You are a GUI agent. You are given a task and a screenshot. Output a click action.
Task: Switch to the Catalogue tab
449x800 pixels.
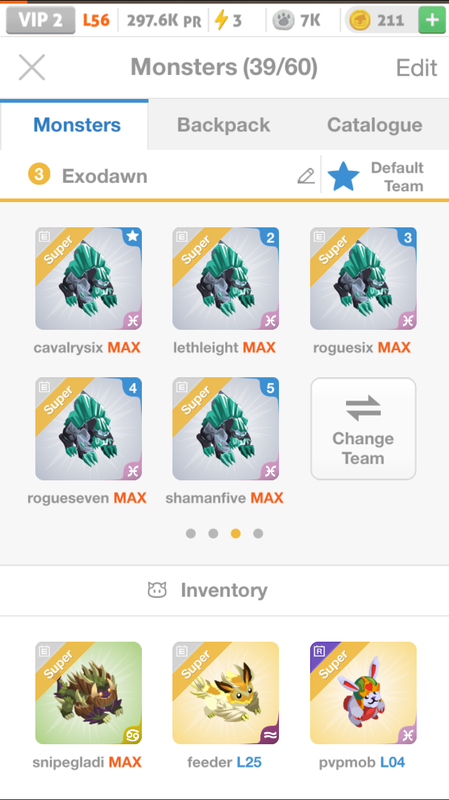(x=375, y=125)
